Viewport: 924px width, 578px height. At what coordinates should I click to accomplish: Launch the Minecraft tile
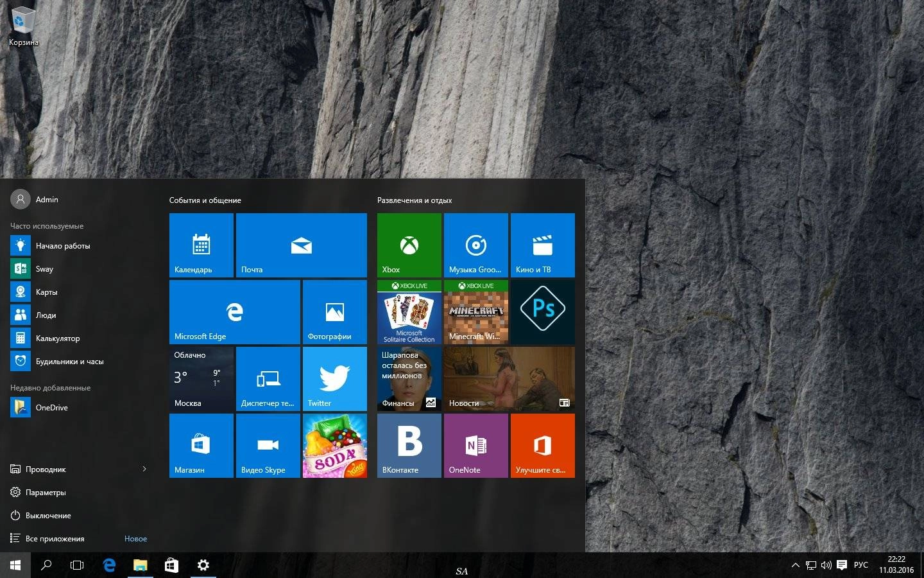pos(476,312)
